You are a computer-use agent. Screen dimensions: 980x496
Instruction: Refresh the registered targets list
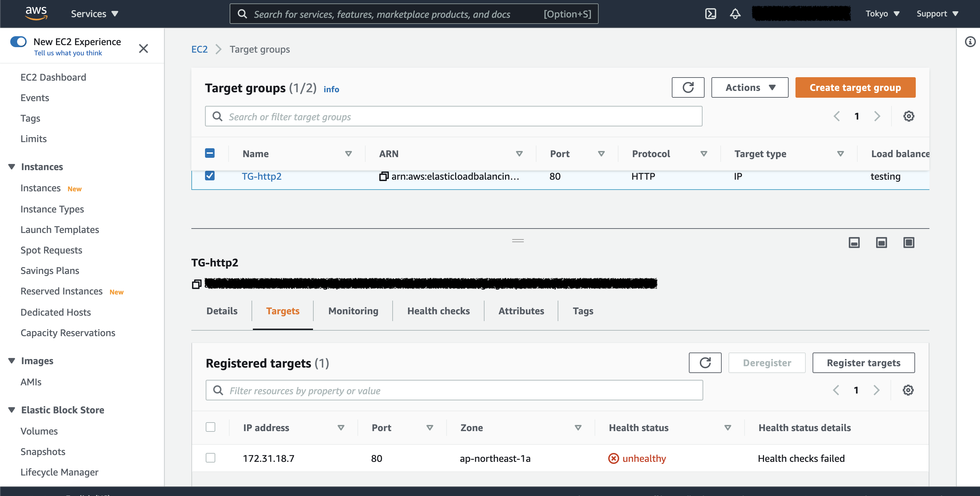[705, 362]
